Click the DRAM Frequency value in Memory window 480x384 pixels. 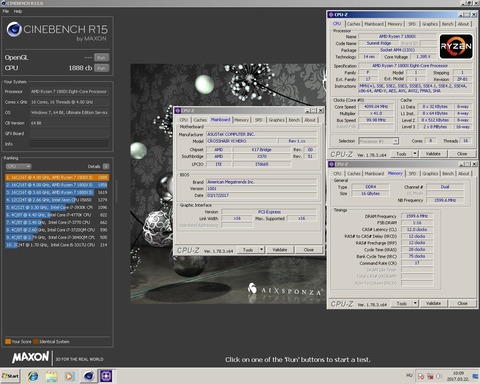point(417,216)
